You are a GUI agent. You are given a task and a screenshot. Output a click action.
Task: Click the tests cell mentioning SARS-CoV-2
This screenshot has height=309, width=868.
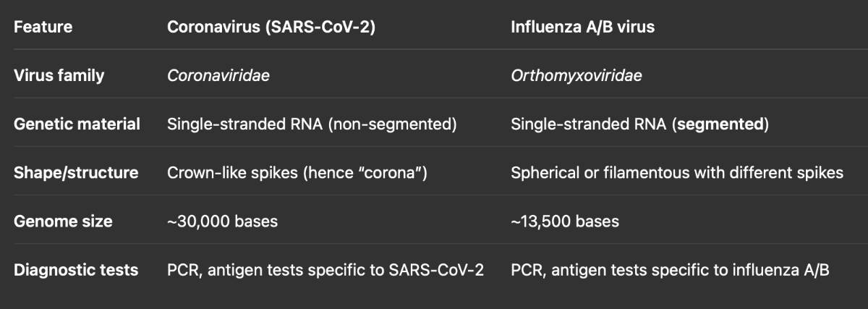(x=325, y=270)
